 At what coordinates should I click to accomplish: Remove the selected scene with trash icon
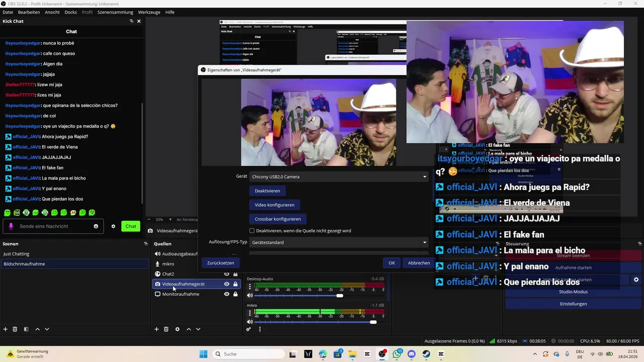coord(15,329)
